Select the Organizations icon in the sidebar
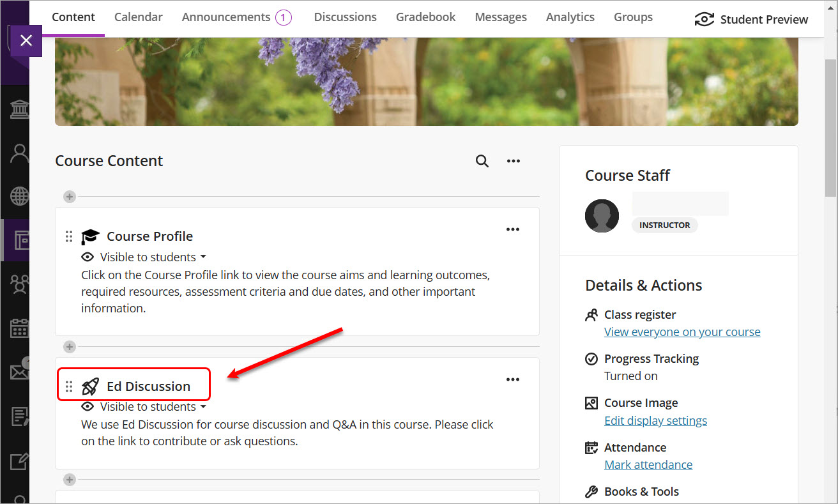 coord(19,284)
